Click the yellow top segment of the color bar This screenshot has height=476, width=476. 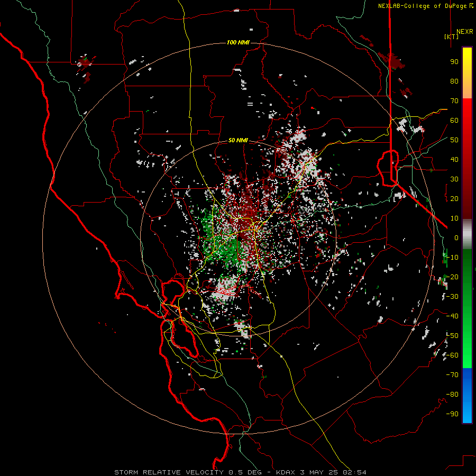467,73
